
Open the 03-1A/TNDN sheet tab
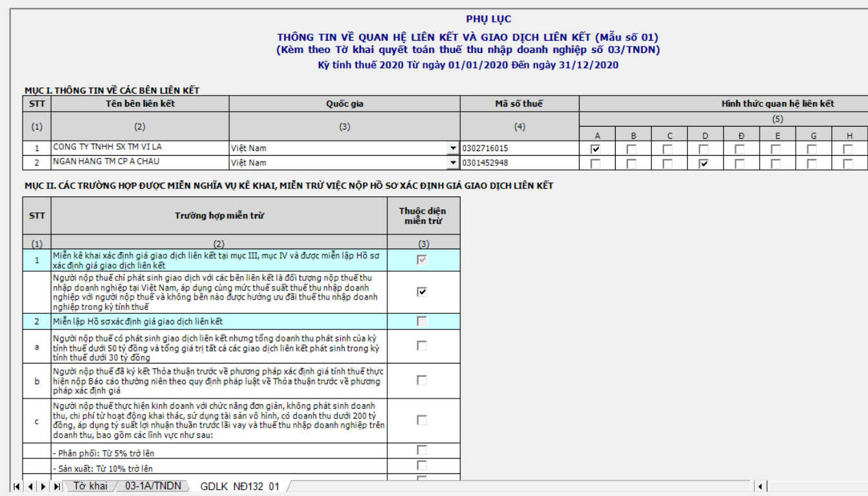click(x=153, y=486)
